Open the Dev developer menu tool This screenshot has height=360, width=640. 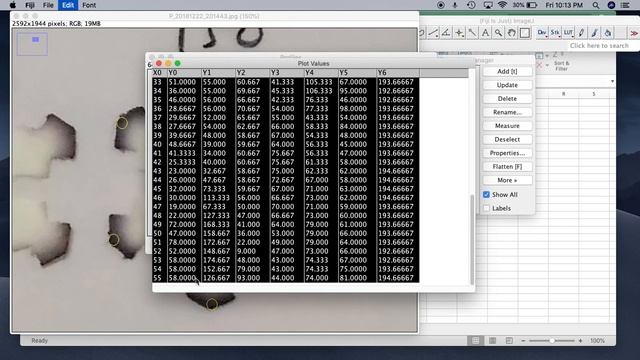[x=542, y=33]
